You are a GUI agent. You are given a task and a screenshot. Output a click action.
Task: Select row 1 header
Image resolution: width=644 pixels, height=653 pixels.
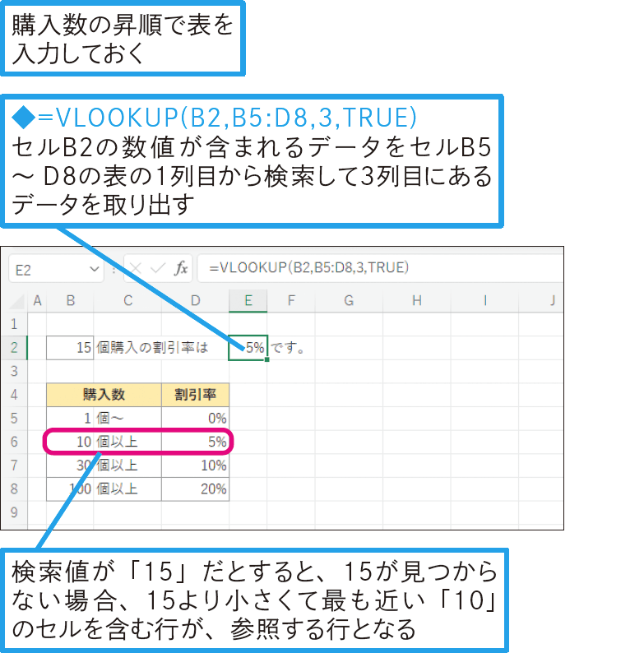click(x=14, y=324)
